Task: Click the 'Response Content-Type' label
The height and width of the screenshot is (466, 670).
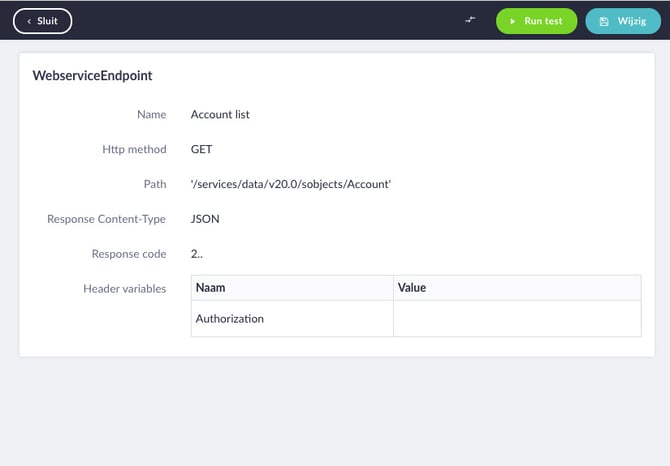Action: click(x=106, y=219)
